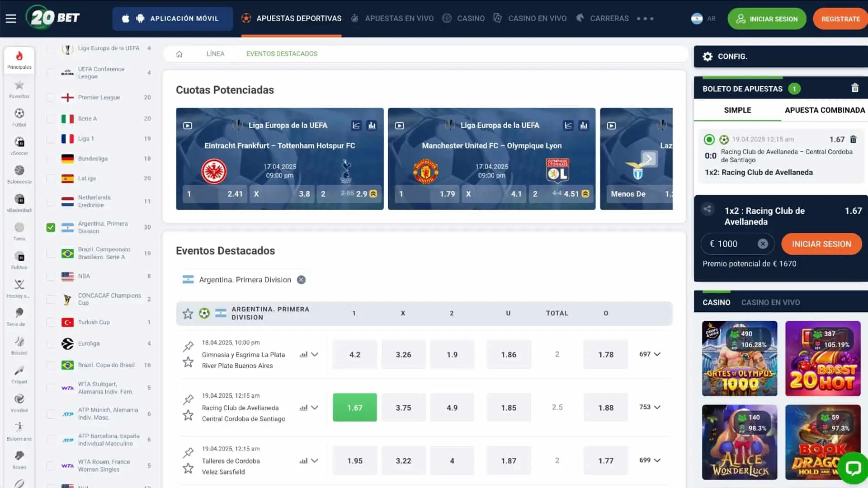Image resolution: width=868 pixels, height=488 pixels.
Task: Go to home breadcrumb icon
Action: click(179, 54)
